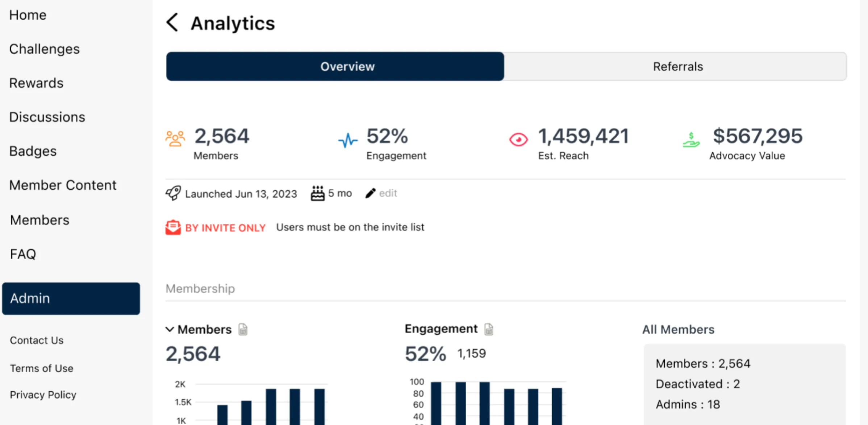Viewport: 868px width, 425px height.
Task: Click the Deactivated : 2 row
Action: tap(698, 384)
